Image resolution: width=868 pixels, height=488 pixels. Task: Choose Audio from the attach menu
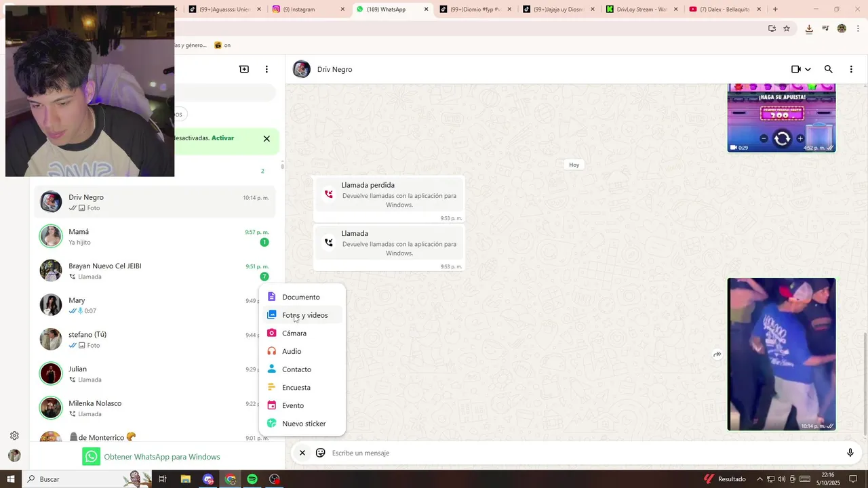pos(302,351)
